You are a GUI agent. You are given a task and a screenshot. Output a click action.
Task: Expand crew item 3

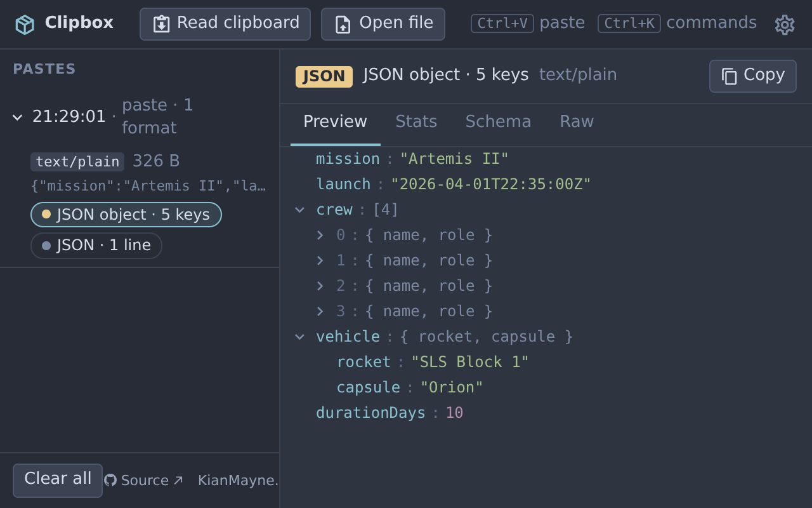click(320, 311)
